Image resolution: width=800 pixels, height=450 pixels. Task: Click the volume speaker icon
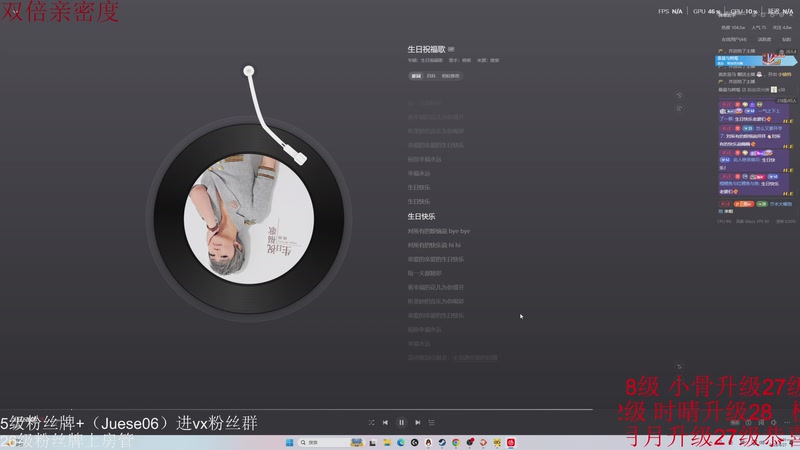click(773, 422)
